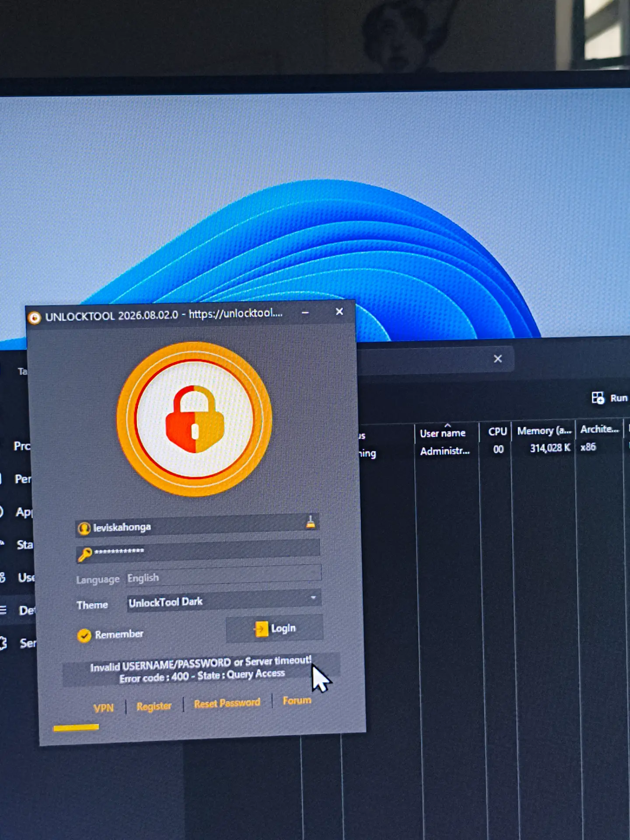Sort Task Manager by User name column
630x840 pixels.
[x=443, y=433]
